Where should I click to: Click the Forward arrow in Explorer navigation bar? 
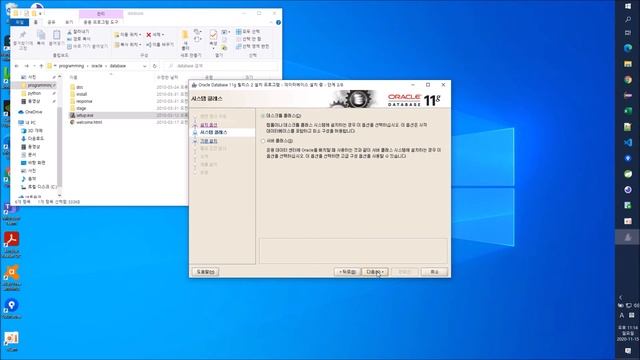pyautogui.click(x=27, y=66)
